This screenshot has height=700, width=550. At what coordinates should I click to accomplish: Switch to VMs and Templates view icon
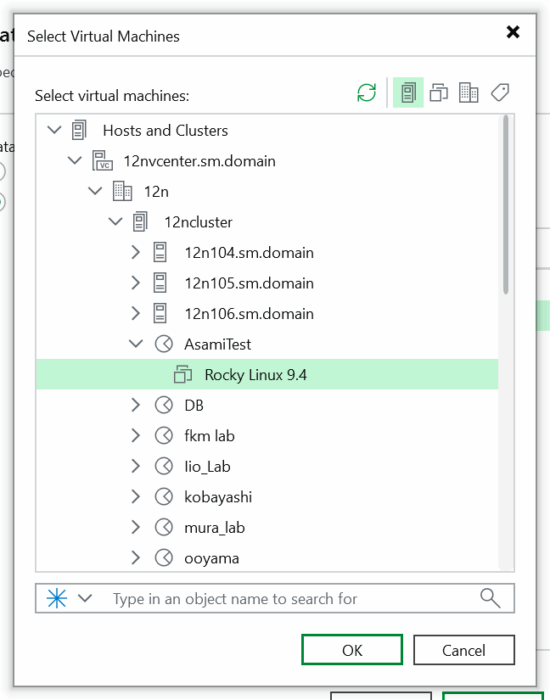438,93
